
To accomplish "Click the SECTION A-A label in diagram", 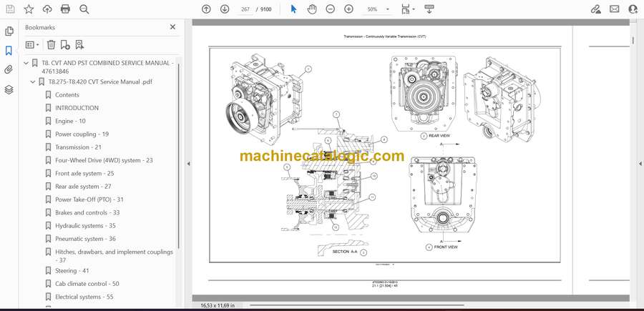I will point(345,252).
